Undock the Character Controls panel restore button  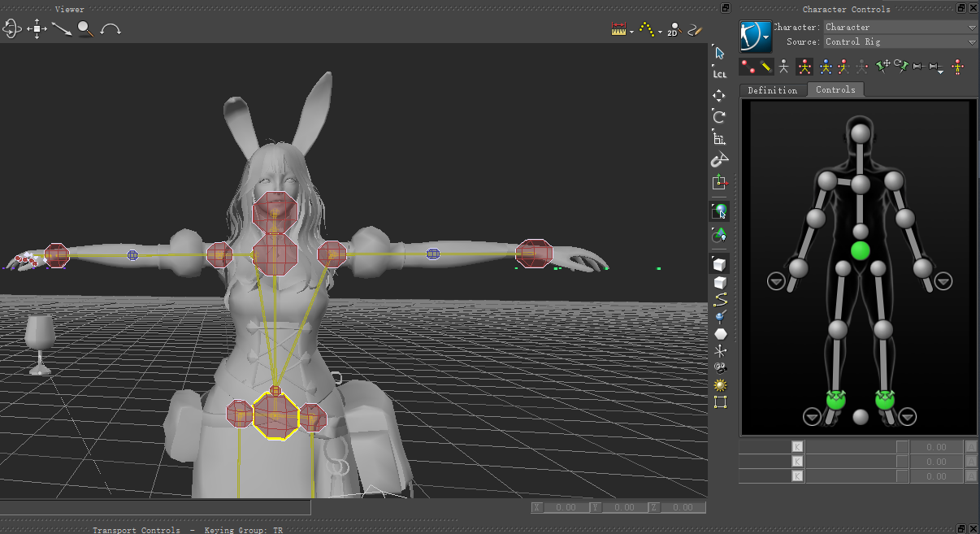pyautogui.click(x=961, y=8)
